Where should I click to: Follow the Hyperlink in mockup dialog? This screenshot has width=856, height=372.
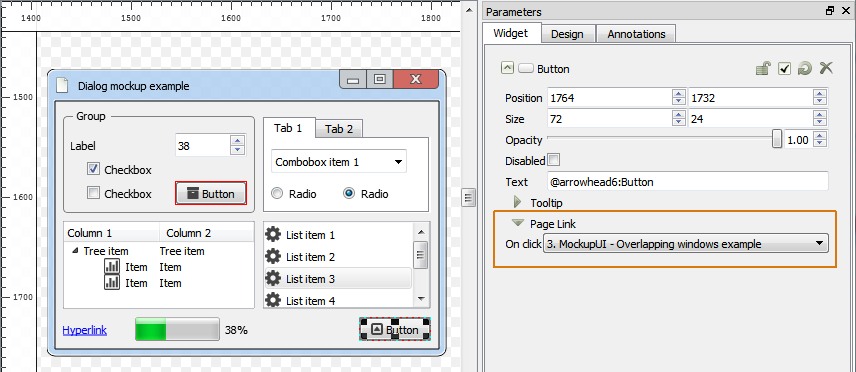tap(85, 330)
